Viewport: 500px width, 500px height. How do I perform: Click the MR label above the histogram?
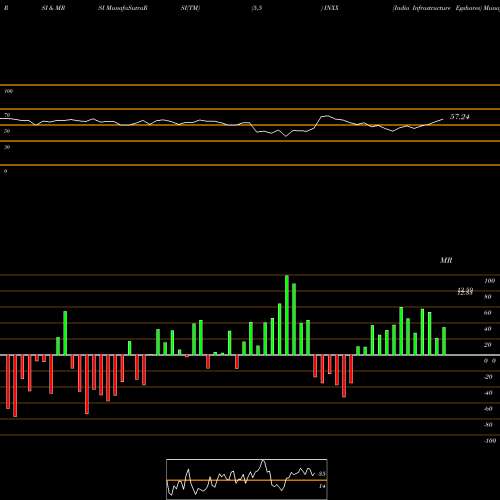point(446,260)
